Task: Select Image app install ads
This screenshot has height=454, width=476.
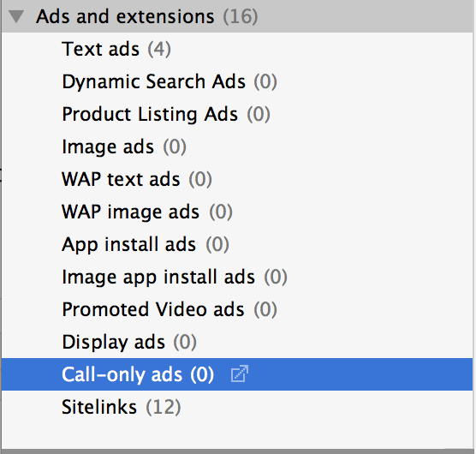Action: (175, 277)
